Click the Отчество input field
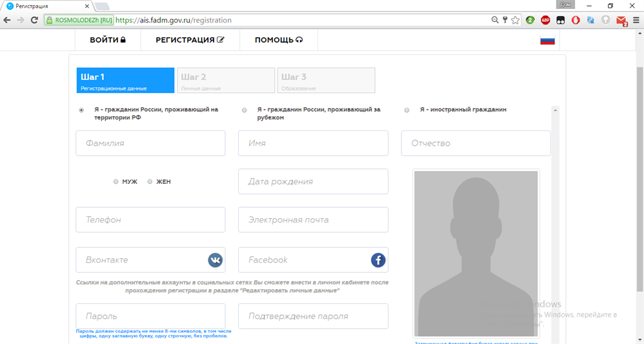 (476, 143)
